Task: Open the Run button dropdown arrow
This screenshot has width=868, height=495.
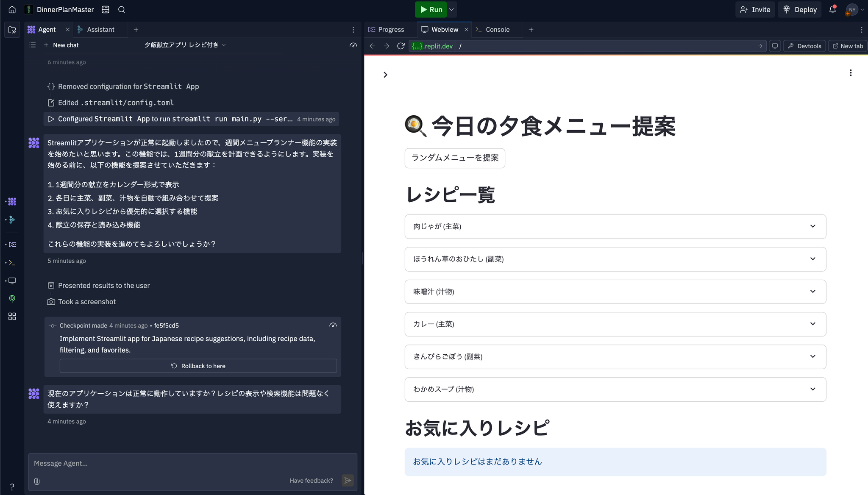Action: coord(452,9)
